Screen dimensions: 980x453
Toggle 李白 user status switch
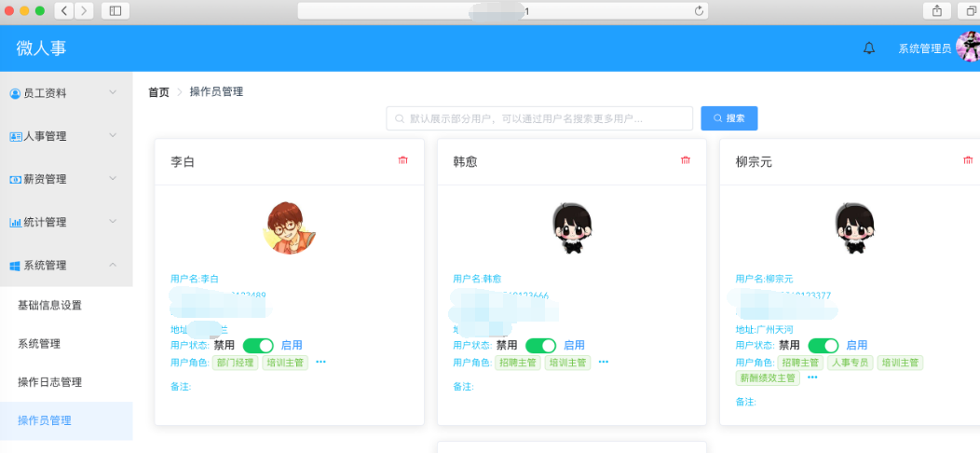pyautogui.click(x=258, y=346)
